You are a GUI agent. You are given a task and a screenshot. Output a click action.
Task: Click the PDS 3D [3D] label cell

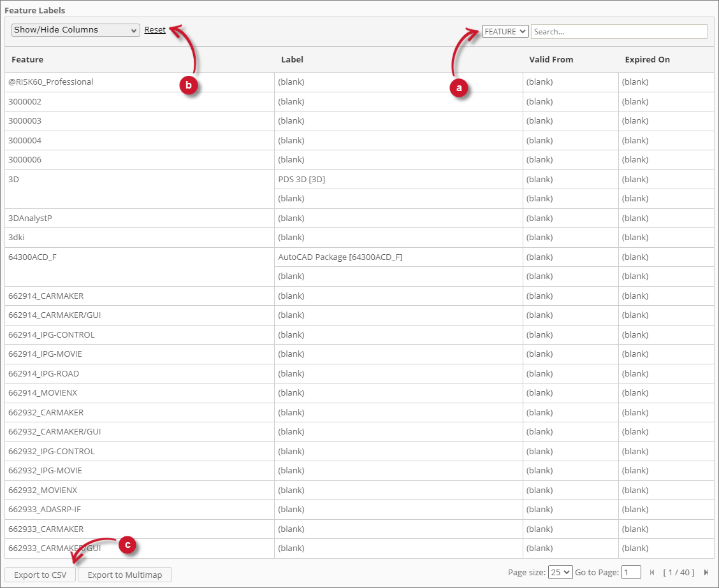(398, 180)
